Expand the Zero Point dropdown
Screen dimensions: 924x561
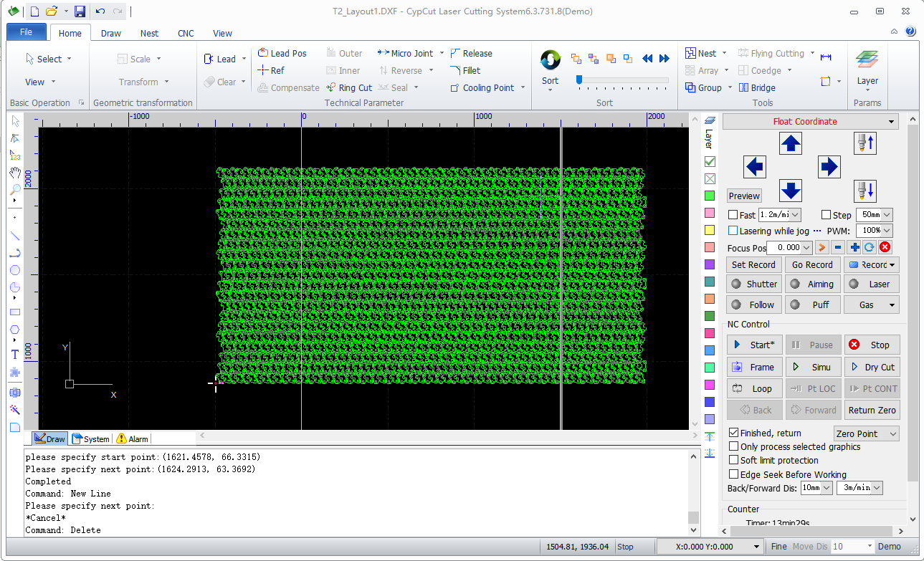(867, 433)
